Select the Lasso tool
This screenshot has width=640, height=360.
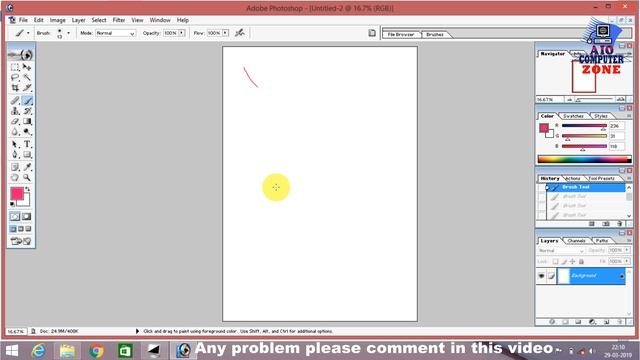pyautogui.click(x=15, y=78)
